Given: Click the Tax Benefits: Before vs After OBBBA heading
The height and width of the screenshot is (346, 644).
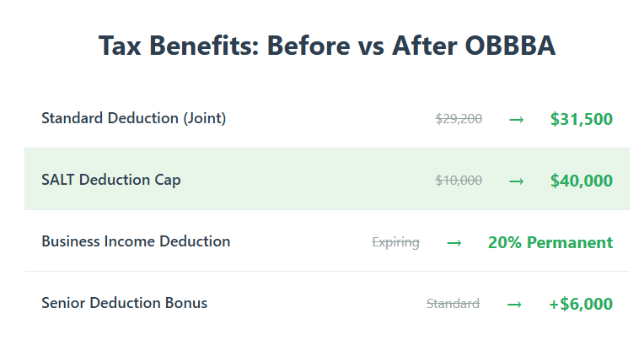Looking at the screenshot, I should pos(327,46).
